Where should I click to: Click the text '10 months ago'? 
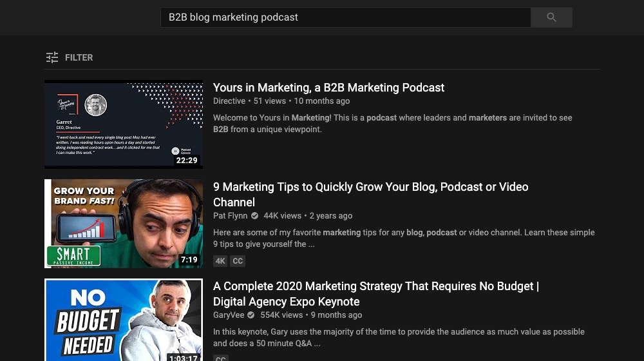tap(322, 101)
